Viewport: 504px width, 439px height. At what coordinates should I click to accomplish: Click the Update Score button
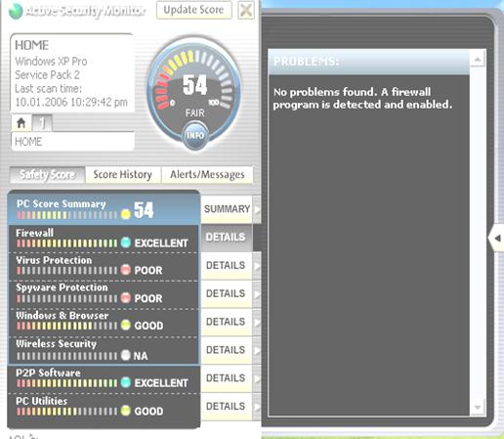pos(193,10)
